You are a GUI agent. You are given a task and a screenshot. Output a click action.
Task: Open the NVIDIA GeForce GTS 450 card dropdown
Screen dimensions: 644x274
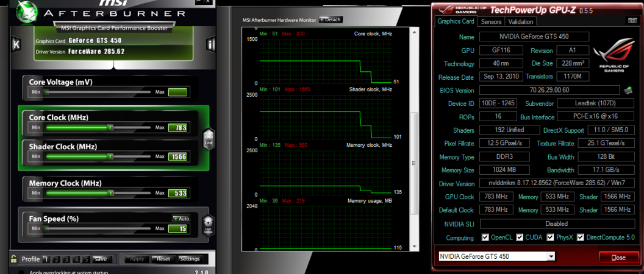coord(496,257)
